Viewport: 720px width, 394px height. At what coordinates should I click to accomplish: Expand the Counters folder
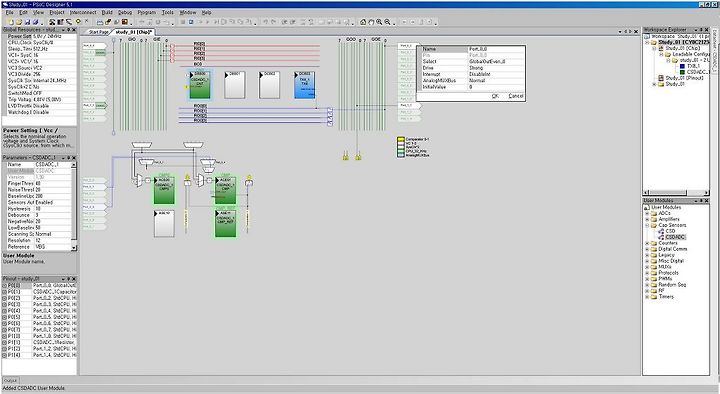click(x=647, y=243)
